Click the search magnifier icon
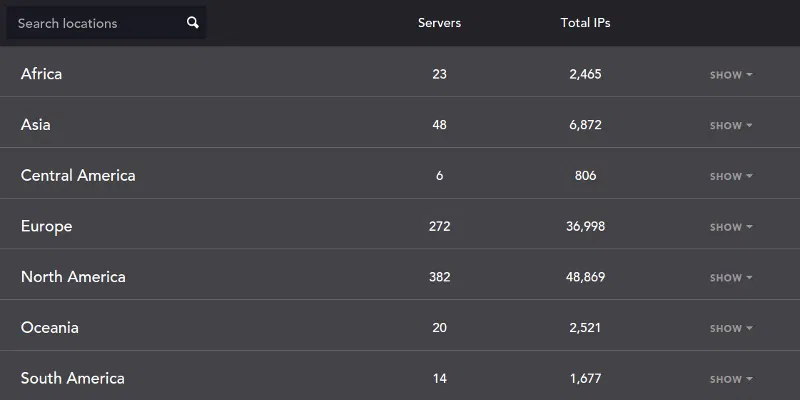Image resolution: width=800 pixels, height=400 pixels. [x=193, y=23]
